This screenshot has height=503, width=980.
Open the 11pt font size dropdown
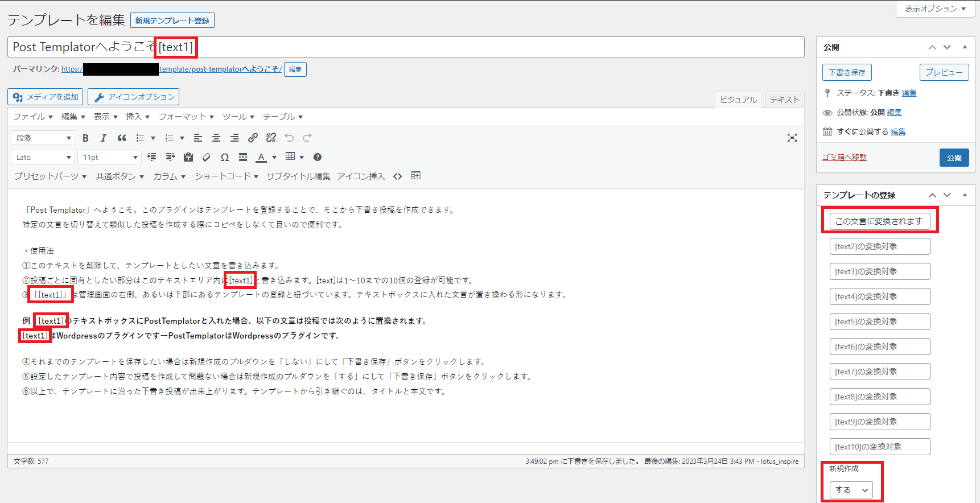tap(109, 157)
